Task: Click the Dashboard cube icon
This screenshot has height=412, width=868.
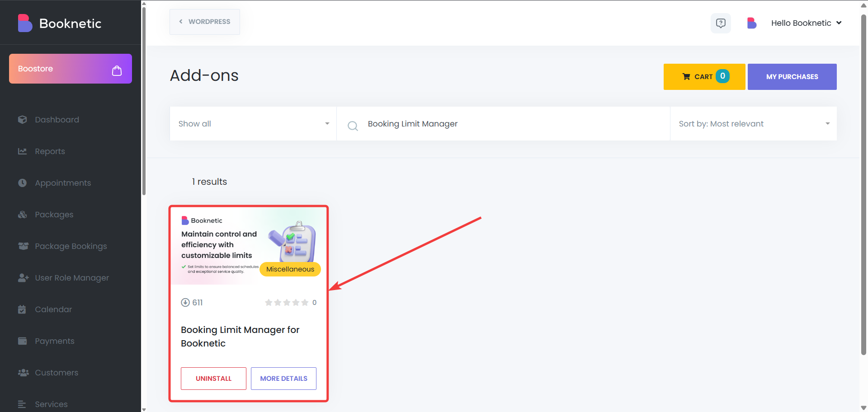Action: (23, 120)
